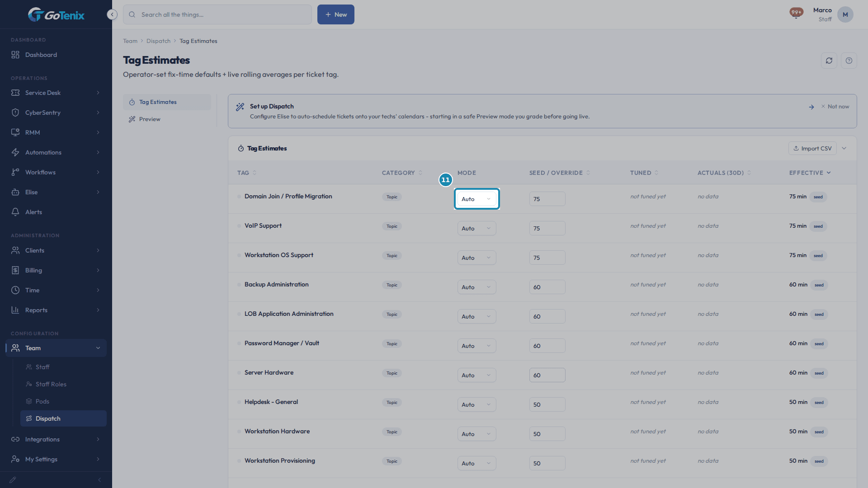Open Alerts in the sidebar
The height and width of the screenshot is (488, 868).
56,212
